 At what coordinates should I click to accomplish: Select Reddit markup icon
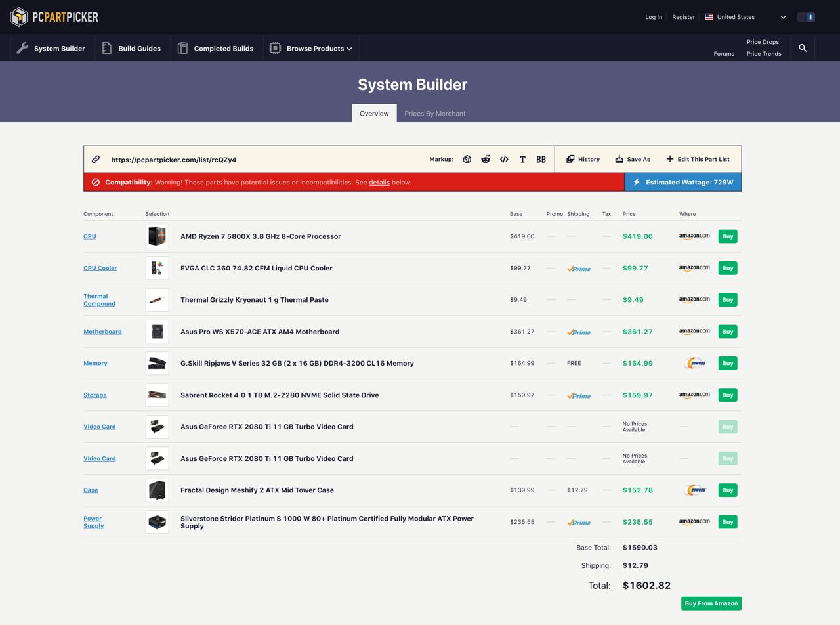pos(486,159)
